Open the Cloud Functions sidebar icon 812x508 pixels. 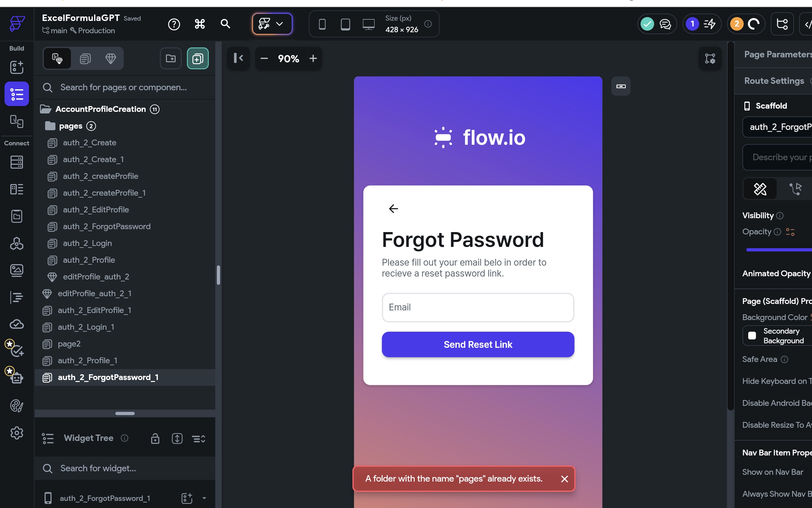(x=17, y=324)
